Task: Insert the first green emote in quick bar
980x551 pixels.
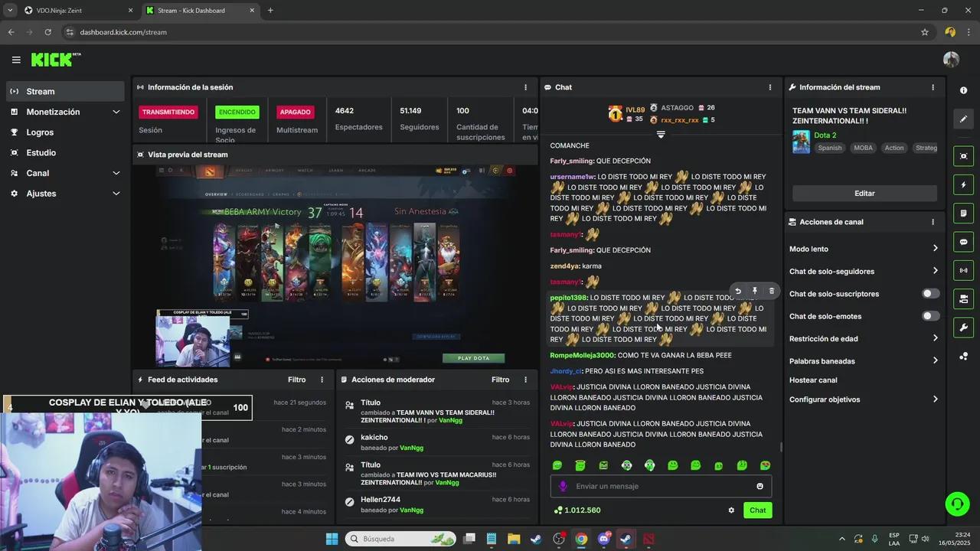Action: point(557,465)
